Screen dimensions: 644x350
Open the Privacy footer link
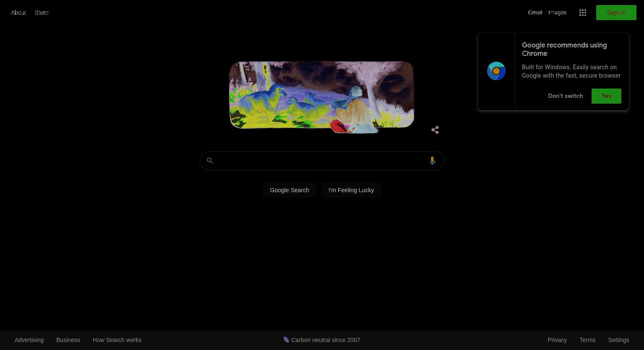tap(557, 340)
